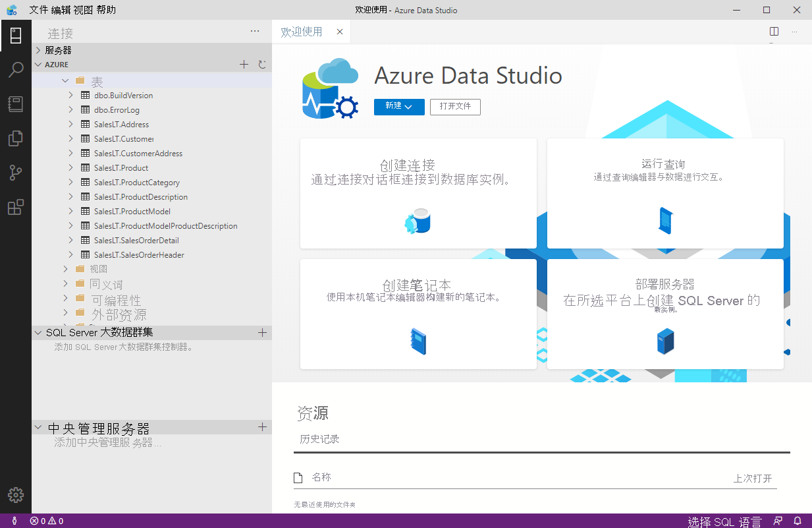This screenshot has width=812, height=528.
Task: Select the Search icon in the activity bar
Action: (x=14, y=69)
